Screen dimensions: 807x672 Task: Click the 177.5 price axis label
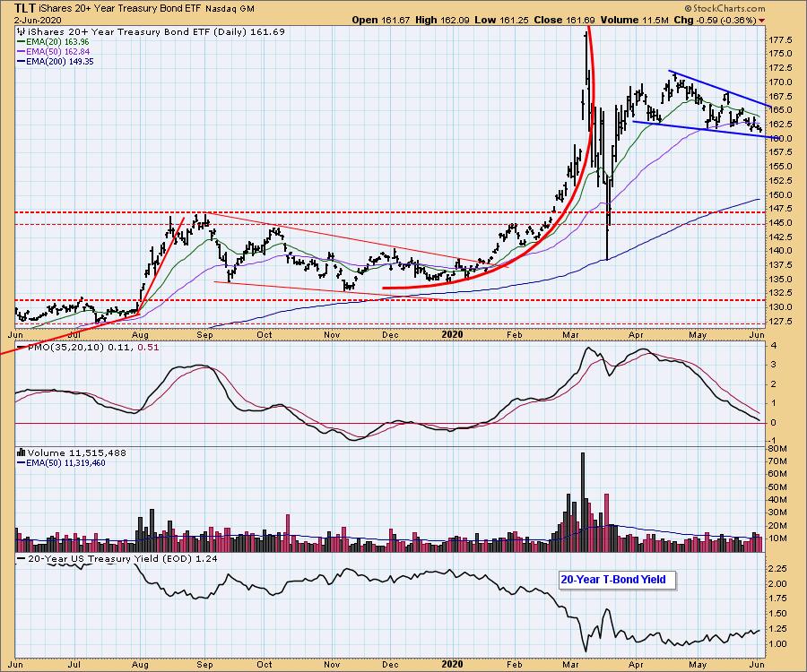[x=780, y=40]
